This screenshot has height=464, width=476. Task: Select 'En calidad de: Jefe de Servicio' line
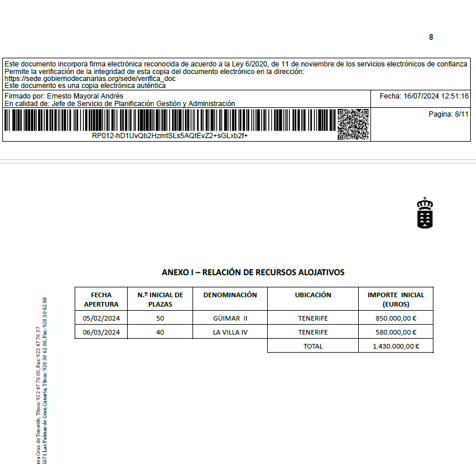pos(120,104)
